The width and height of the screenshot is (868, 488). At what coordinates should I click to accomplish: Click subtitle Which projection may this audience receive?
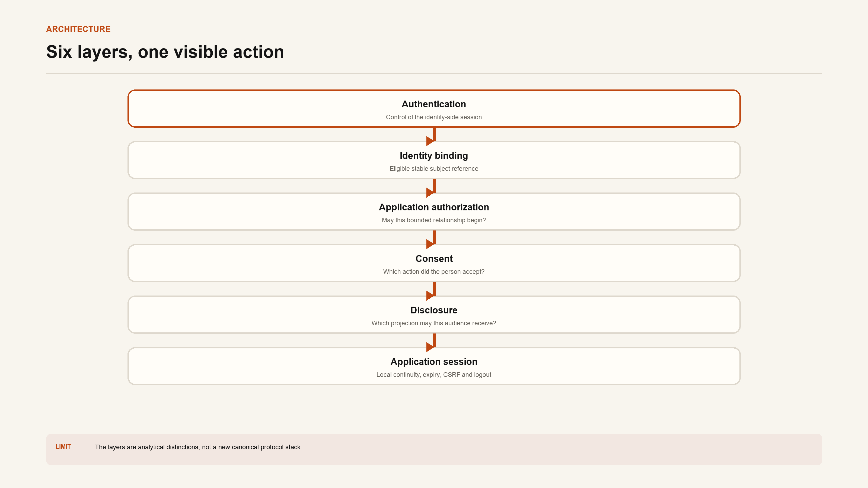coord(434,323)
